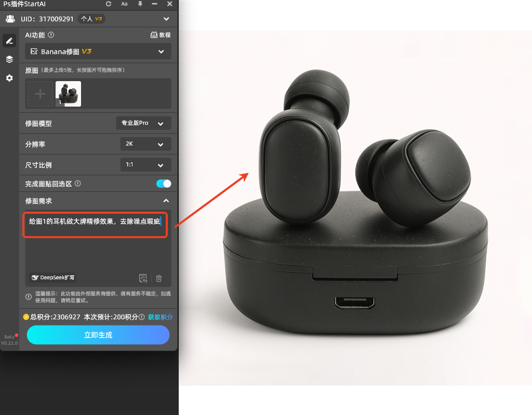Toggle the 完成图贴回选区 switch
This screenshot has width=532, height=415.
tap(164, 184)
